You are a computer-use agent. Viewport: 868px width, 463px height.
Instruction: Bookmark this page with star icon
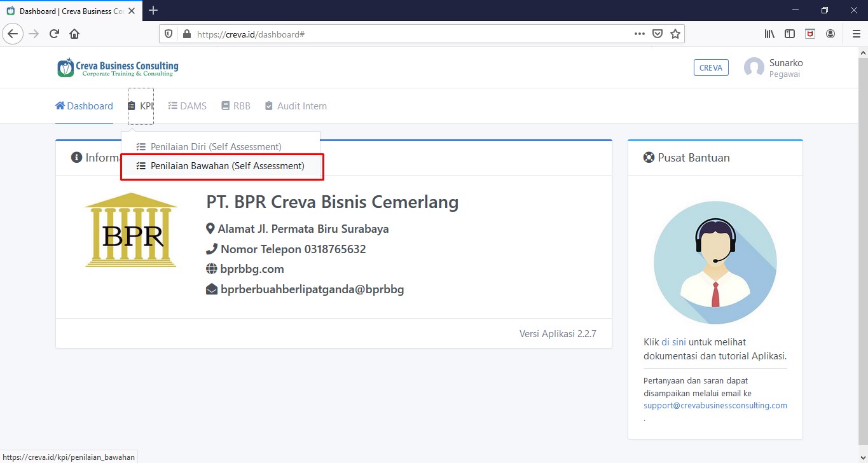(675, 34)
